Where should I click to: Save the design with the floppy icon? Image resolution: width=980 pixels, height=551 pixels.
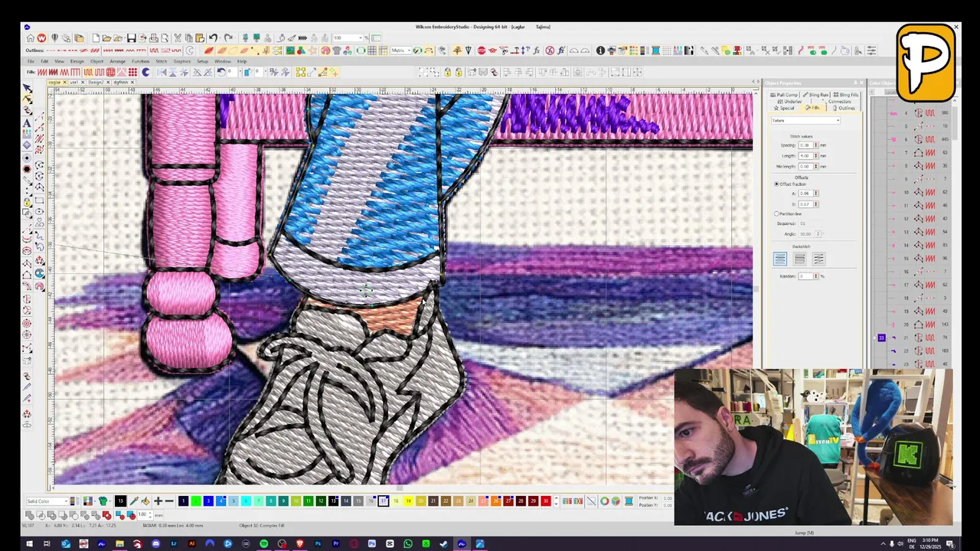point(132,37)
